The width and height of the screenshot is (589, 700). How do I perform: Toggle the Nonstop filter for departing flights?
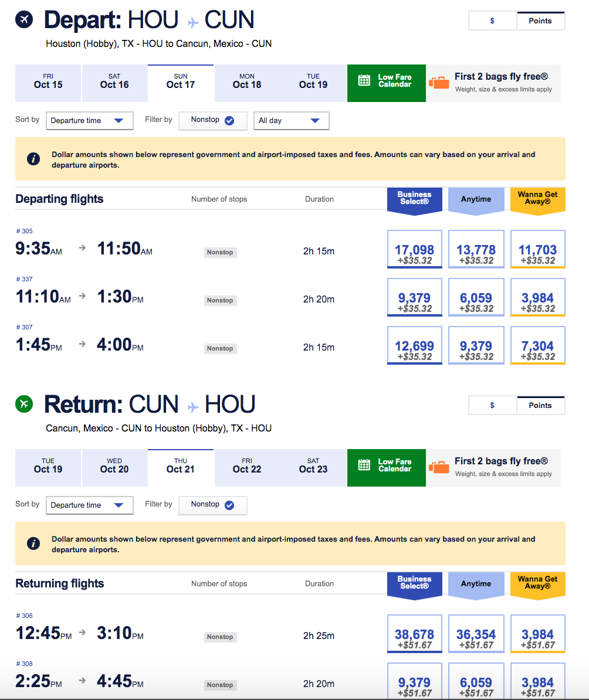(213, 120)
